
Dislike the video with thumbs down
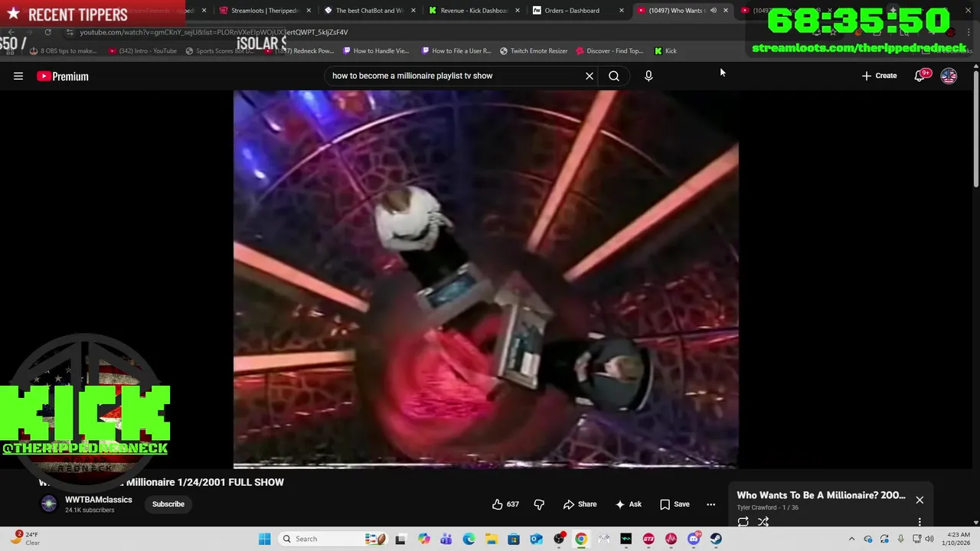coord(539,504)
